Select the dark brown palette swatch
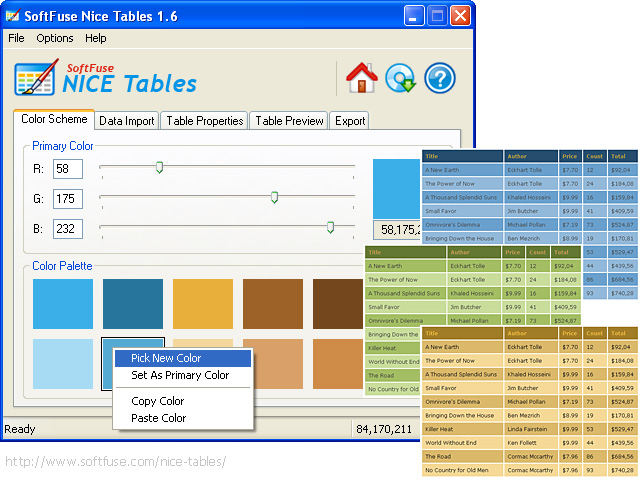Screen dimensions: 640x480 pos(338,304)
